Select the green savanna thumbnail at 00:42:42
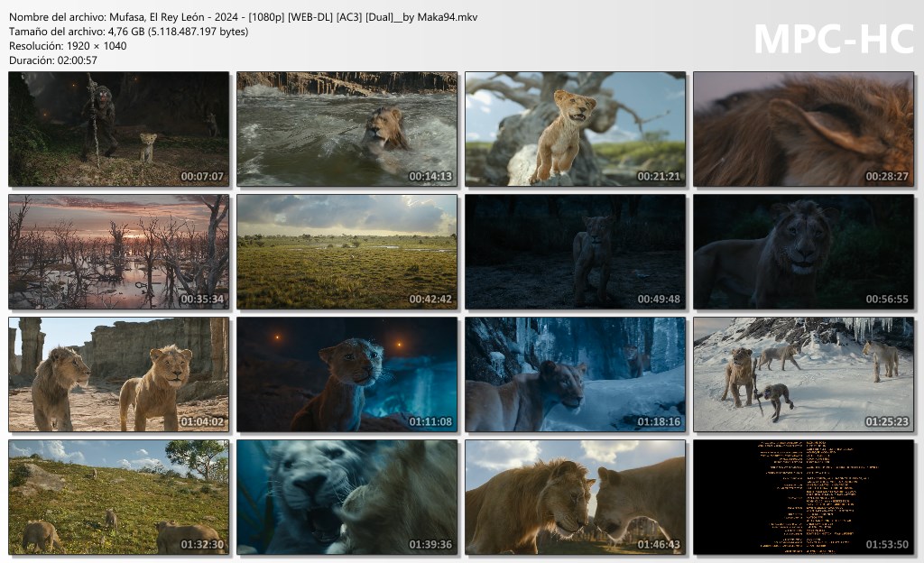The height and width of the screenshot is (563, 924). click(347, 252)
